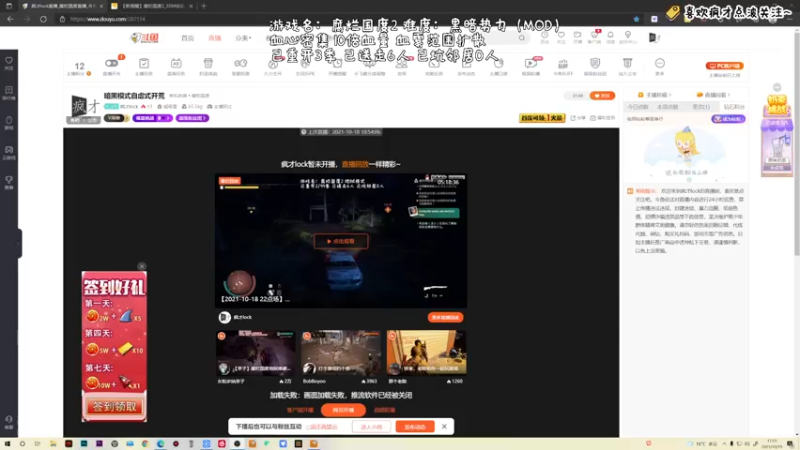Click the second purple badge under title

pos(192,118)
